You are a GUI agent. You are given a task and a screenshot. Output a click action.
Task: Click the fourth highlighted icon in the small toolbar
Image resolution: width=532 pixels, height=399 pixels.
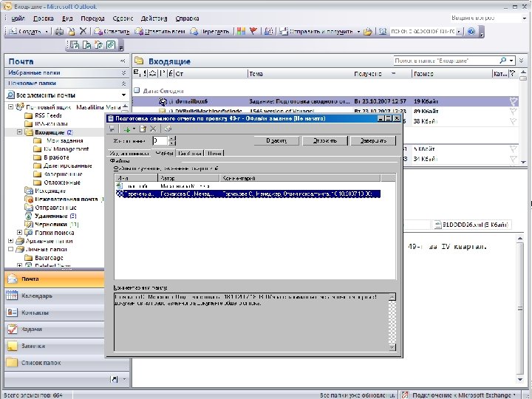tap(111, 45)
